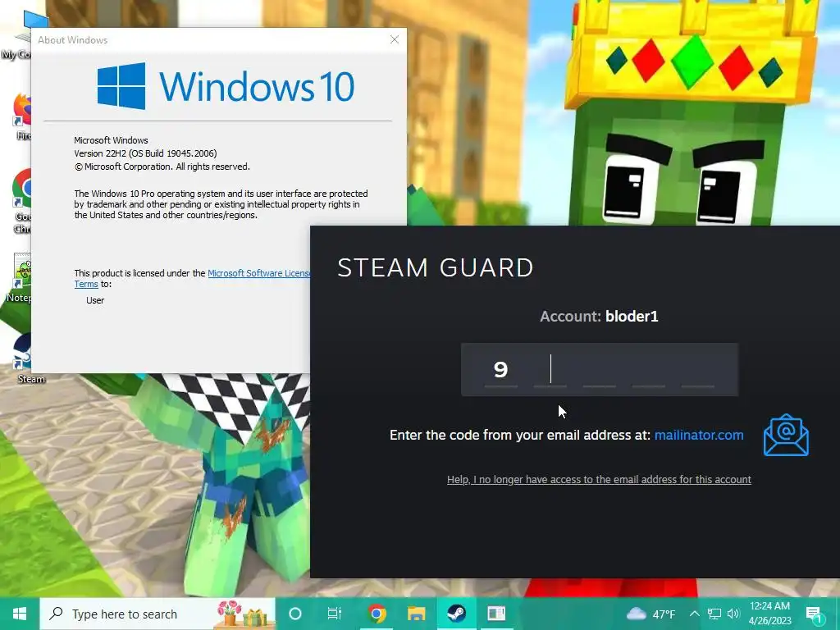The image size is (840, 630).
Task: Click the 'Version 22H2 (OS Build 19045.2006)' text
Action: (x=145, y=153)
